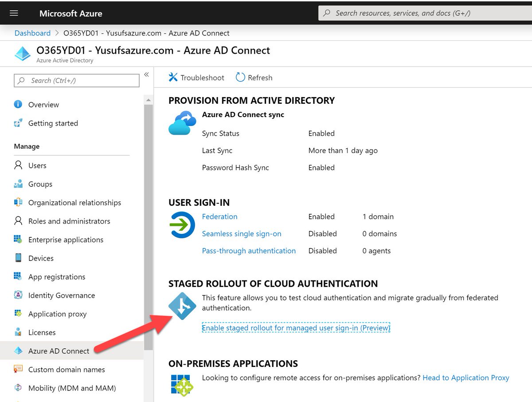Launch the Troubleshoot tool
The width and height of the screenshot is (532, 402).
pos(196,77)
